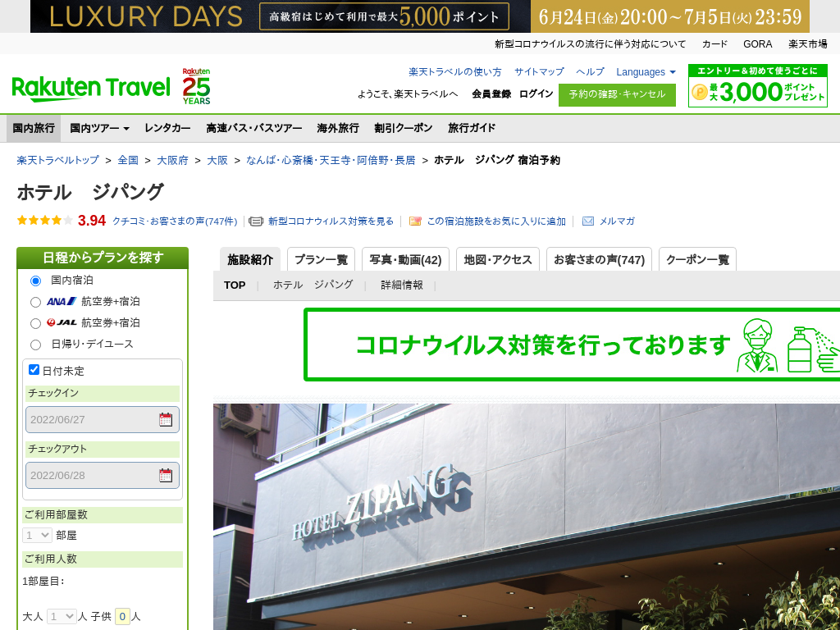The width and height of the screenshot is (840, 630).
Task: Click the child count input field
Action: 122,616
